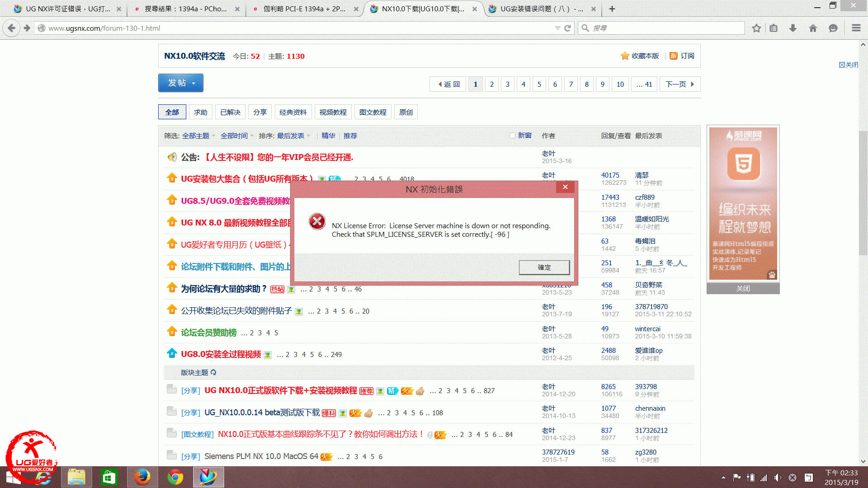Select the 已解决 category filter
The width and height of the screenshot is (868, 488).
coord(230,112)
